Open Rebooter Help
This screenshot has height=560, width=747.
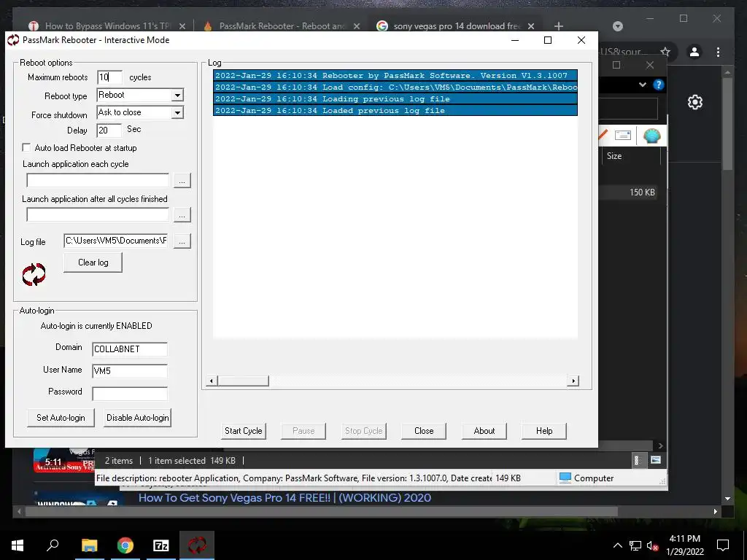tap(544, 431)
